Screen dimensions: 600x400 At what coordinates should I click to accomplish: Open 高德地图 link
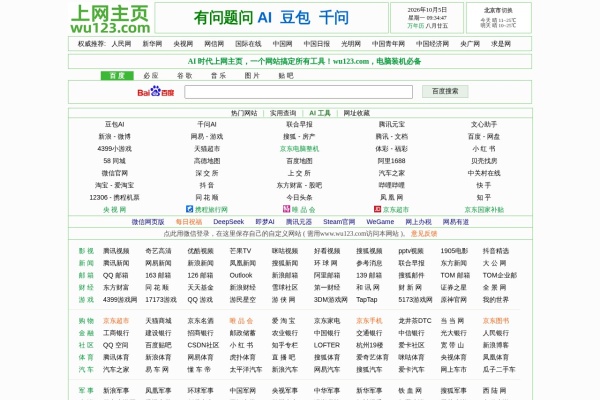(x=207, y=161)
